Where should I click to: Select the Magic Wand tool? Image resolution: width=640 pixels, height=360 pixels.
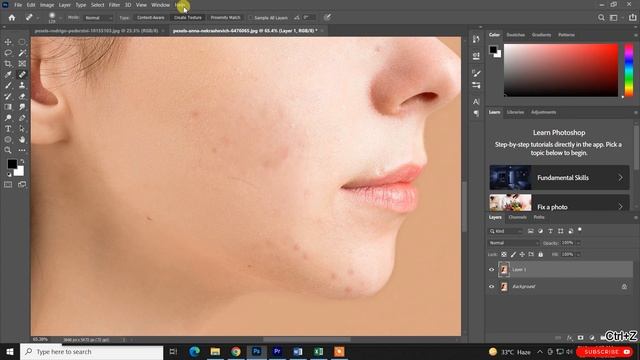22,53
